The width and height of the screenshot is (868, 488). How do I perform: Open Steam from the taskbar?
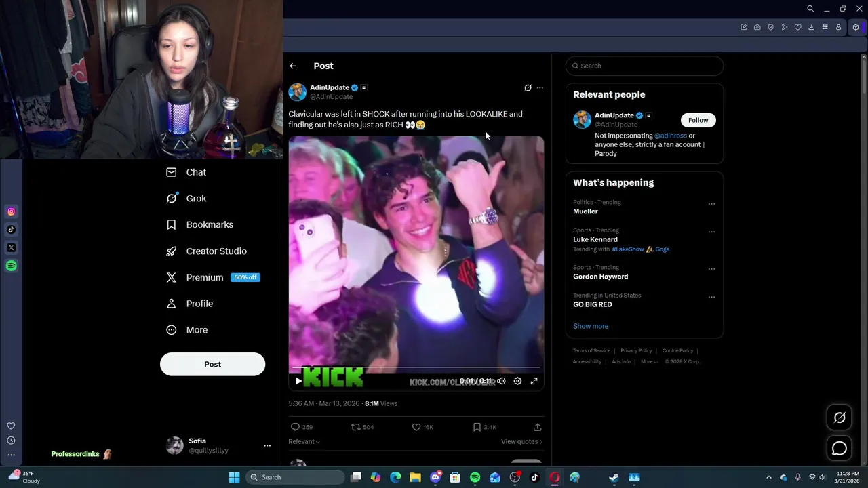click(x=614, y=477)
